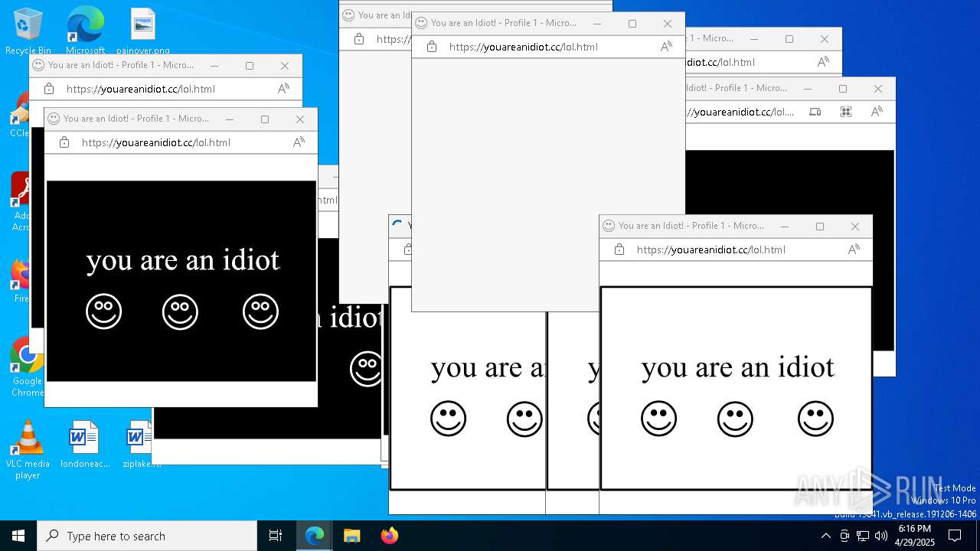
Task: Minimize the front-left black window
Action: tap(230, 119)
